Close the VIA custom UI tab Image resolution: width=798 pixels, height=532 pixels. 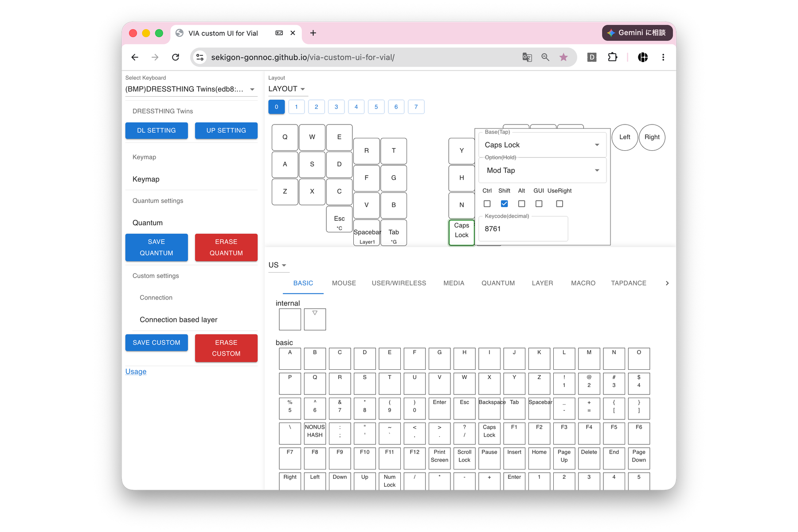[x=293, y=33]
